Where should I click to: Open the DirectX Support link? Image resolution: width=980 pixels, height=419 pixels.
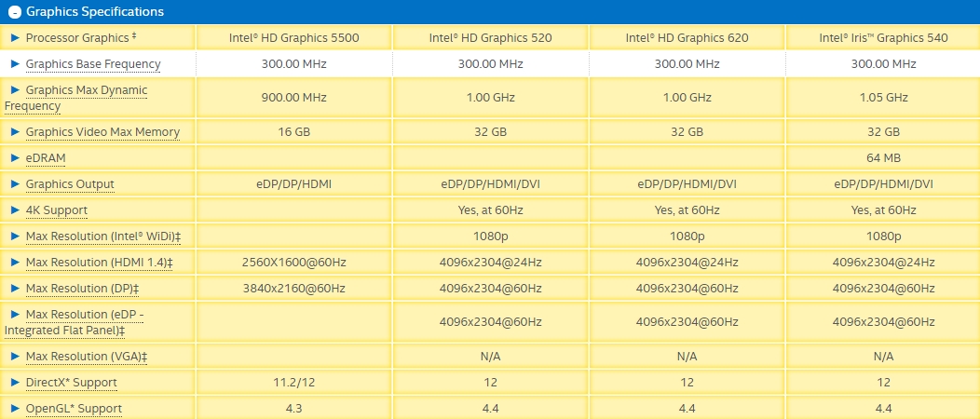(x=71, y=383)
